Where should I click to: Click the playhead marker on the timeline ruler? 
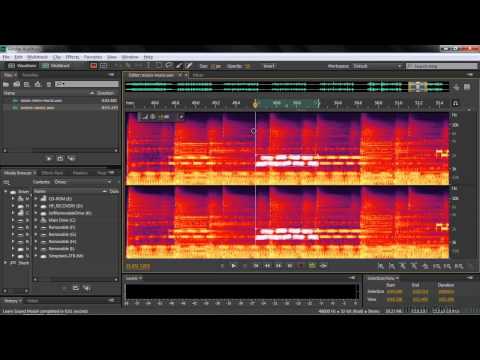[255, 104]
